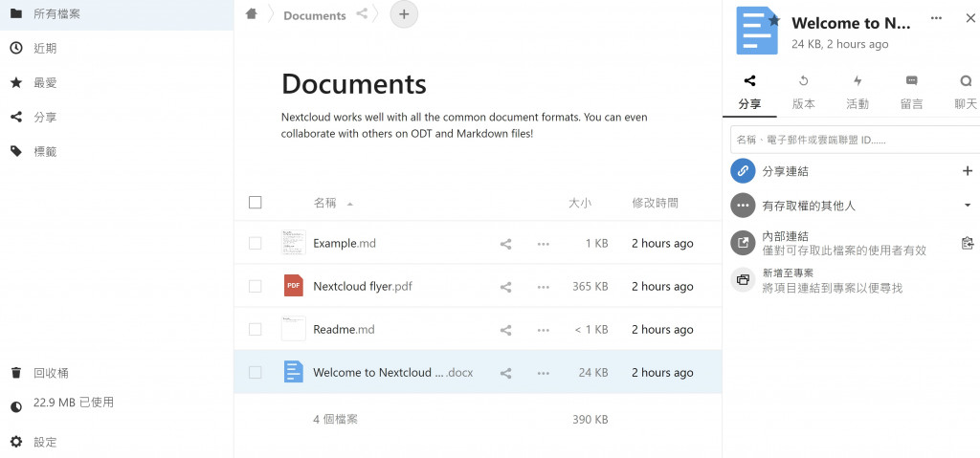Click the share name or email input field
Screen dimensions: 980x458
pyautogui.click(x=852, y=140)
